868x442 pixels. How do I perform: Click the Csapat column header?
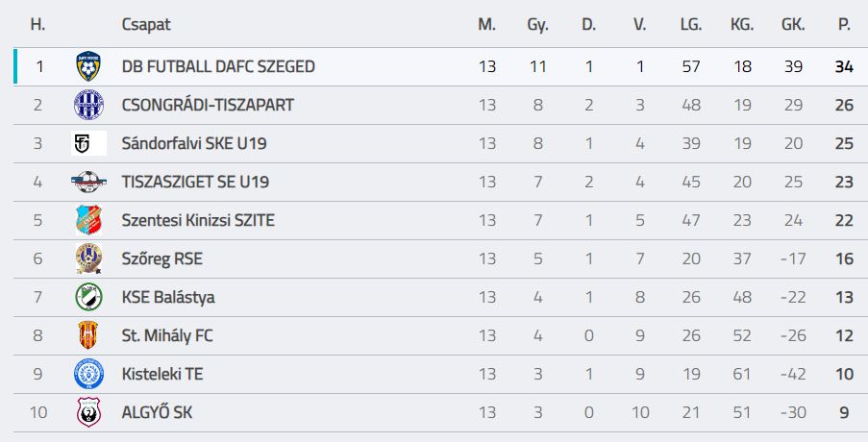point(146,24)
